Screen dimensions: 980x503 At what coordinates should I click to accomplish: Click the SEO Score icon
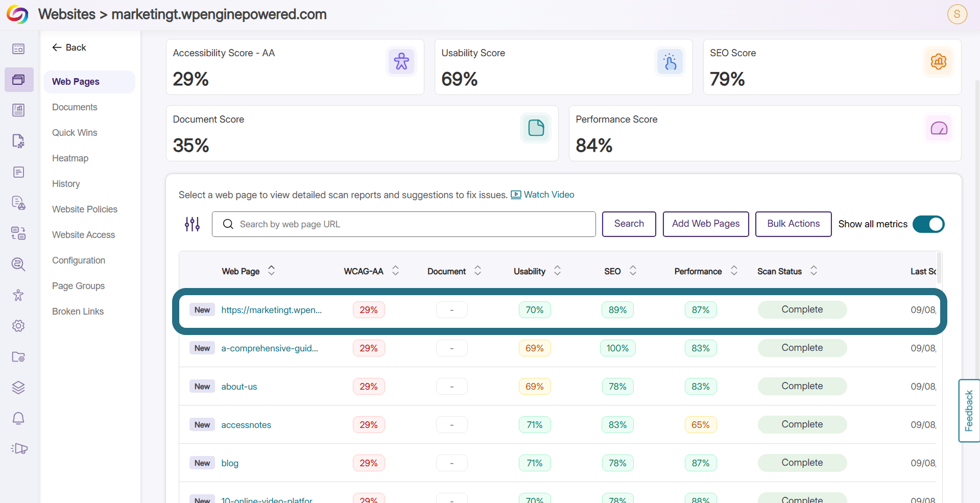[x=939, y=61]
